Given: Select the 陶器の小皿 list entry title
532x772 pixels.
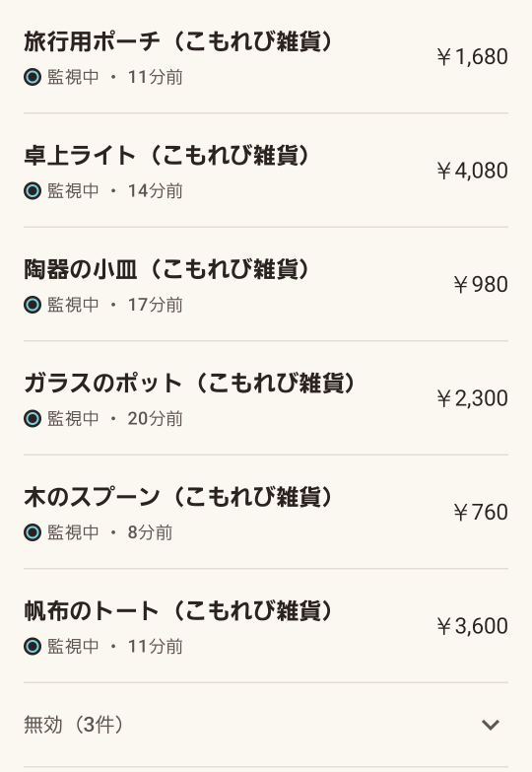Looking at the screenshot, I should coord(167,269).
